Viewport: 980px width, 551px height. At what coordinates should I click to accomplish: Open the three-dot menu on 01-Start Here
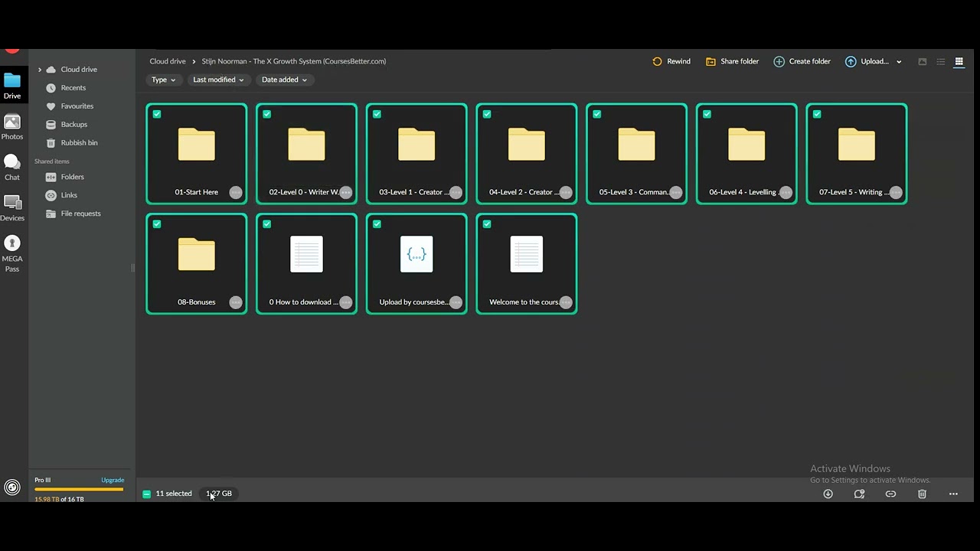(x=236, y=193)
